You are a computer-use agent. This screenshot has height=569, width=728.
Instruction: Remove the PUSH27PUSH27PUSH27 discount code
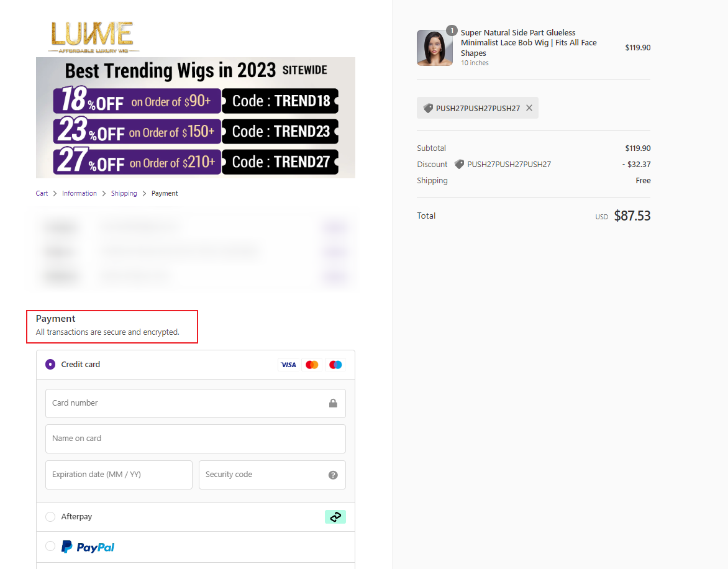(x=529, y=108)
